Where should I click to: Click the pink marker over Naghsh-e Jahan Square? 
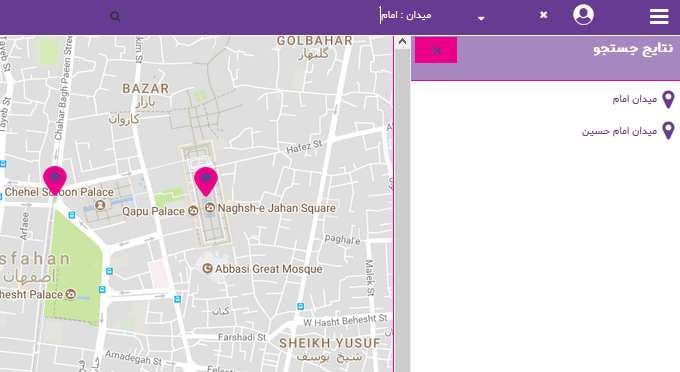[206, 182]
